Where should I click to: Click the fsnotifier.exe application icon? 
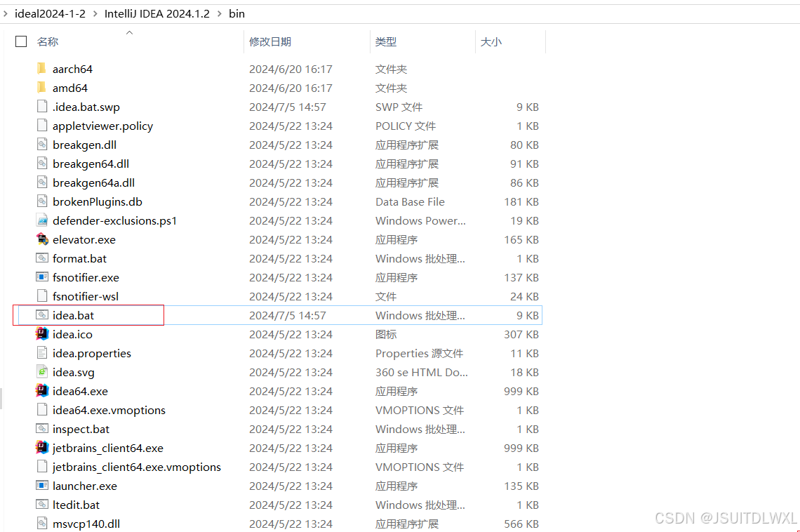[42, 277]
